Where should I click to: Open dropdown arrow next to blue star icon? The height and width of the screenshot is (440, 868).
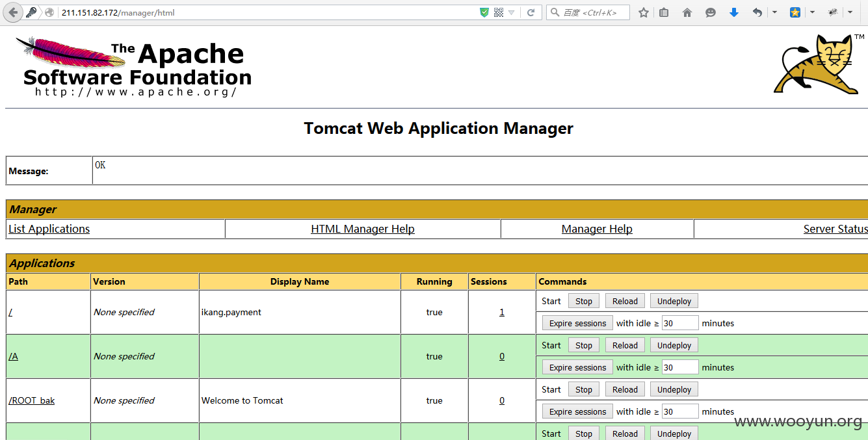812,12
